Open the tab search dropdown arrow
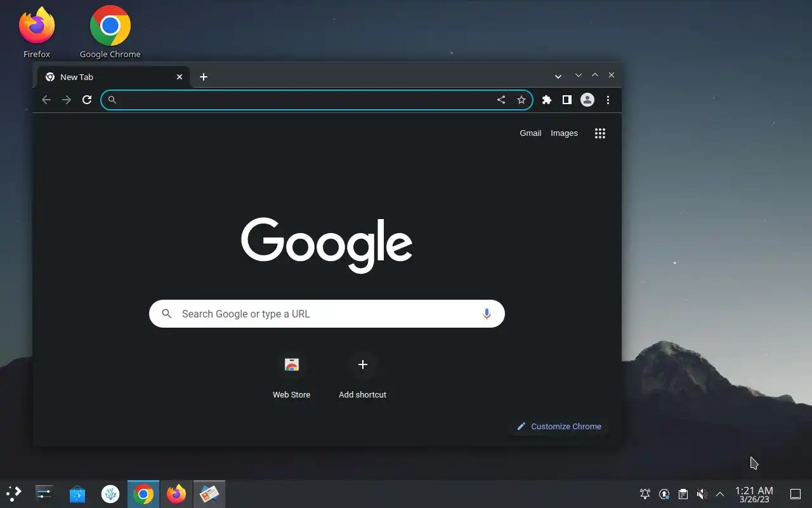The width and height of the screenshot is (812, 508). (558, 77)
